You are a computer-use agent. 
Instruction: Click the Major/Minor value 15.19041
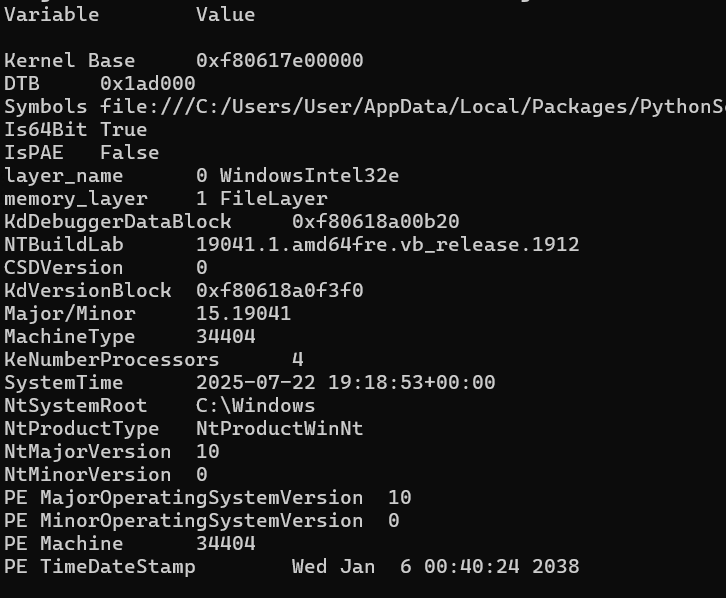244,314
